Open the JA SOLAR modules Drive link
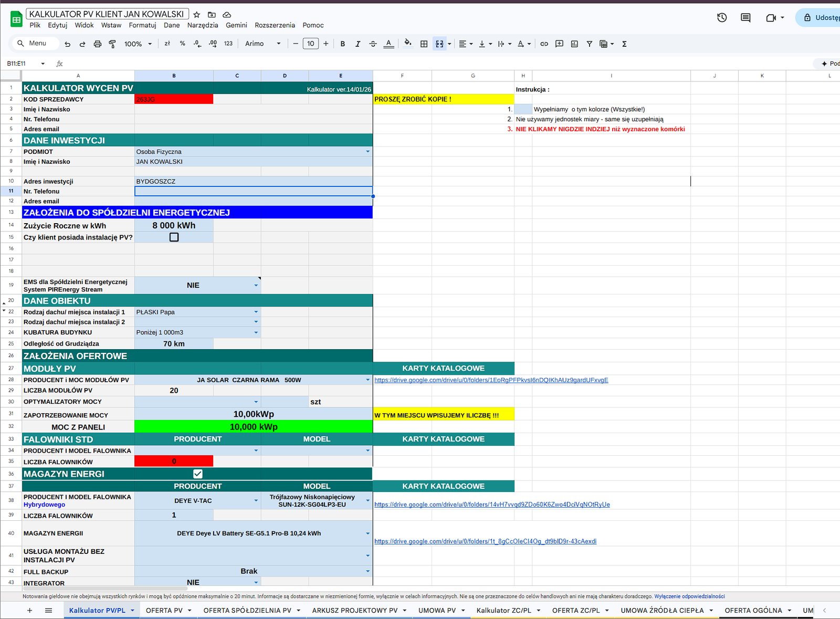This screenshot has width=840, height=619. click(x=491, y=380)
